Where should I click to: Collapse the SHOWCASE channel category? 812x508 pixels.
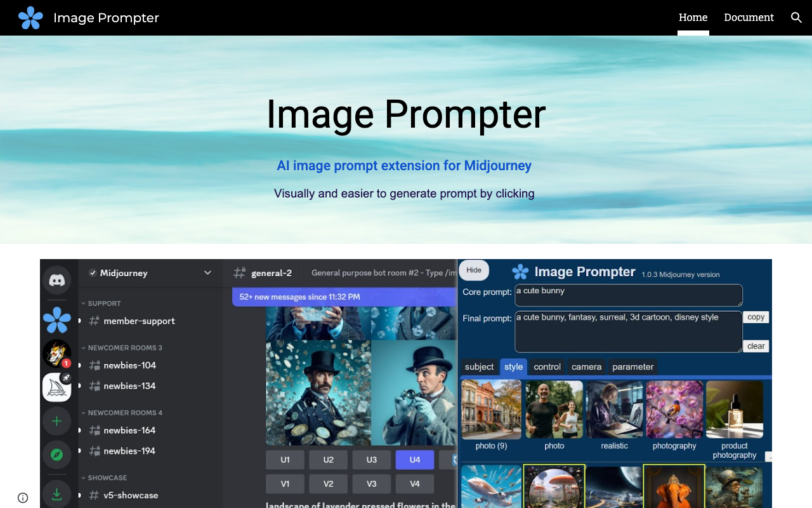click(104, 478)
